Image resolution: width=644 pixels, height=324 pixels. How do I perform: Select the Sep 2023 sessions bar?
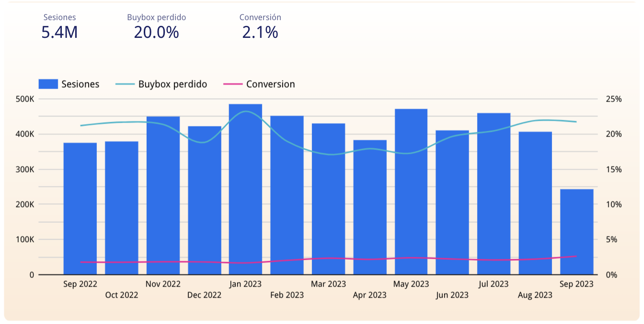[x=576, y=232]
